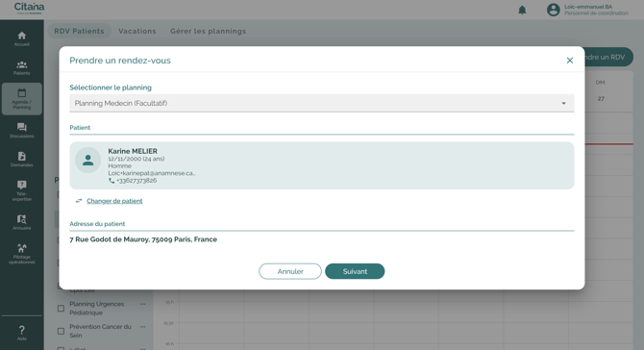Click the address 7 Rue Godot de Mauroy
This screenshot has height=350, width=644.
[143, 239]
